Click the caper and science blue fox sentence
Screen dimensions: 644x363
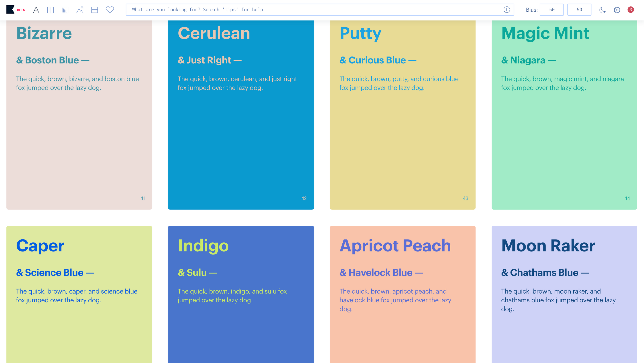tap(77, 296)
